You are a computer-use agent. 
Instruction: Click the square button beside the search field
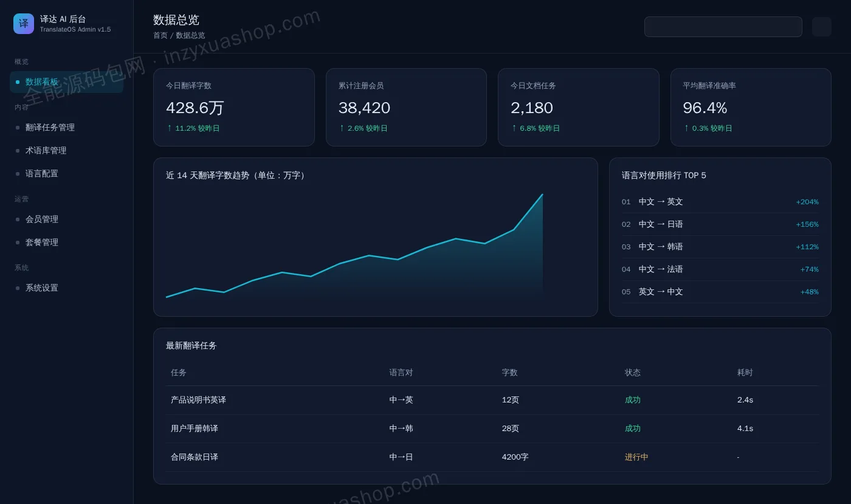[821, 27]
